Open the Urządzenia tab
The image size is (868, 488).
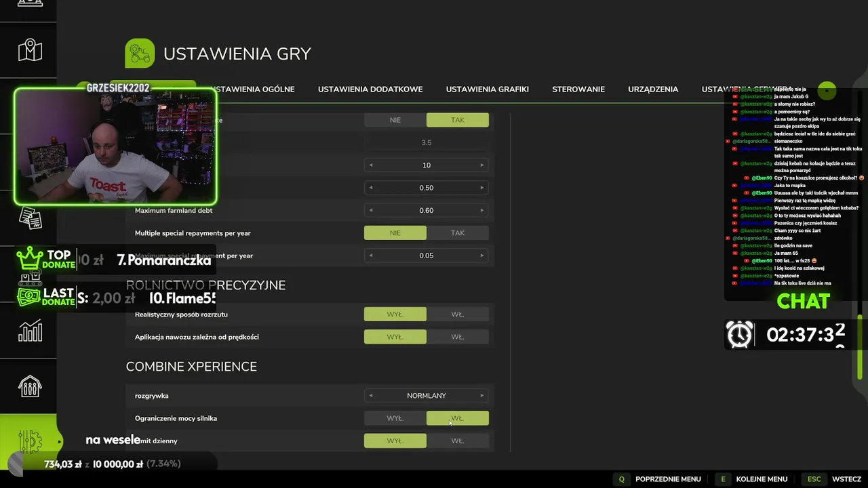click(653, 89)
